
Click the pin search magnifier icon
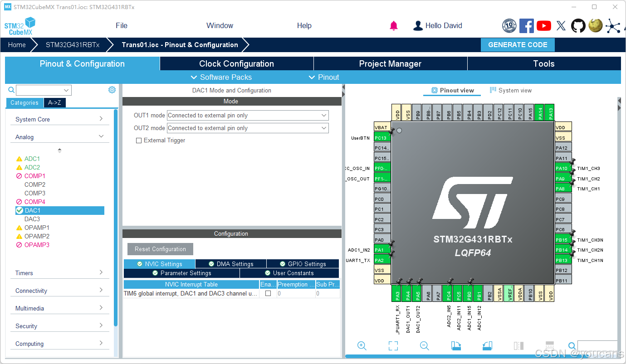[x=572, y=346]
